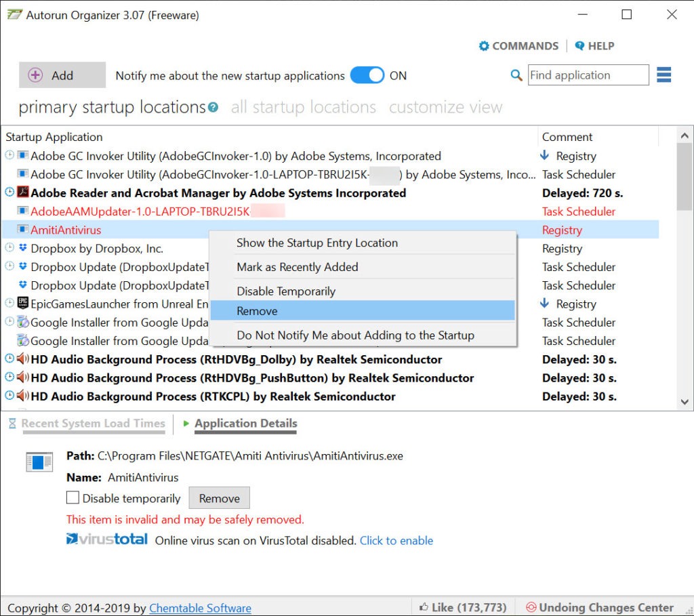Select HD Audio Background Process (RTKCPL) row
Screen dimensions: 694x616
point(330,396)
